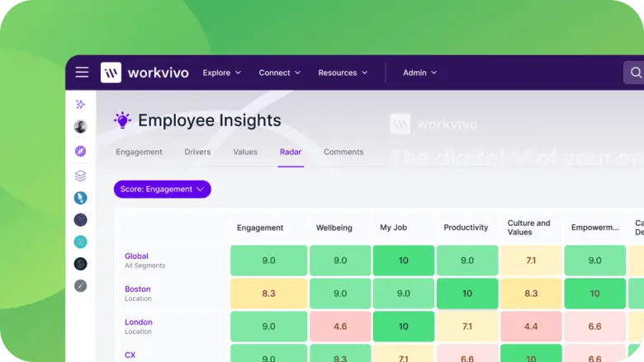Select London Empowerment score cell 6.6

tap(594, 327)
